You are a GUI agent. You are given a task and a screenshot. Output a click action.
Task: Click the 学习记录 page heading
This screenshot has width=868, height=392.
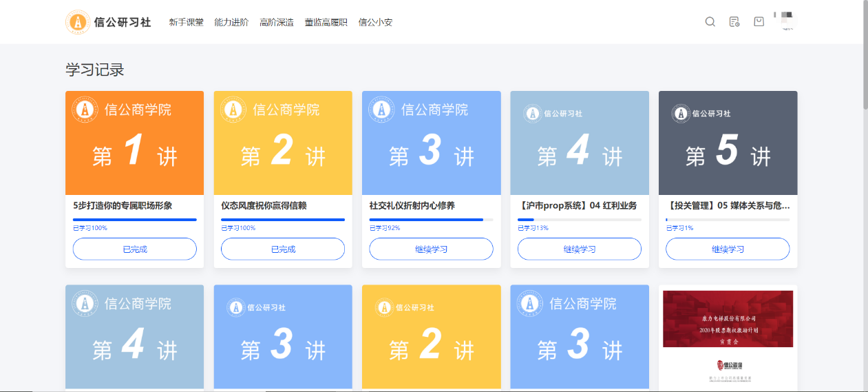[x=95, y=70]
